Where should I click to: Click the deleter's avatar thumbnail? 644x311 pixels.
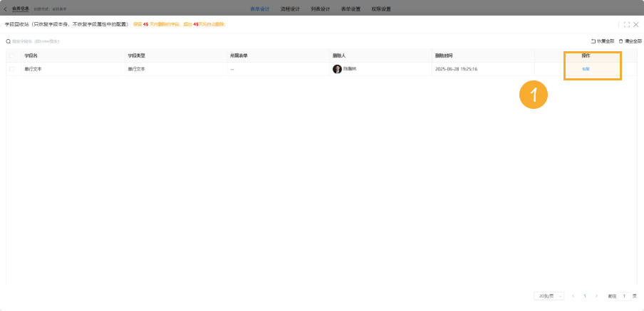(x=337, y=69)
